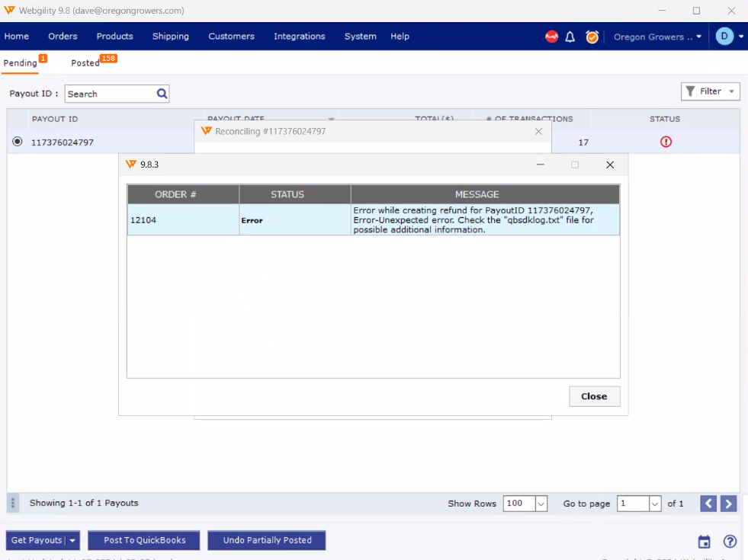Click the three-dot grip icon
This screenshot has width=748, height=560.
(x=13, y=504)
